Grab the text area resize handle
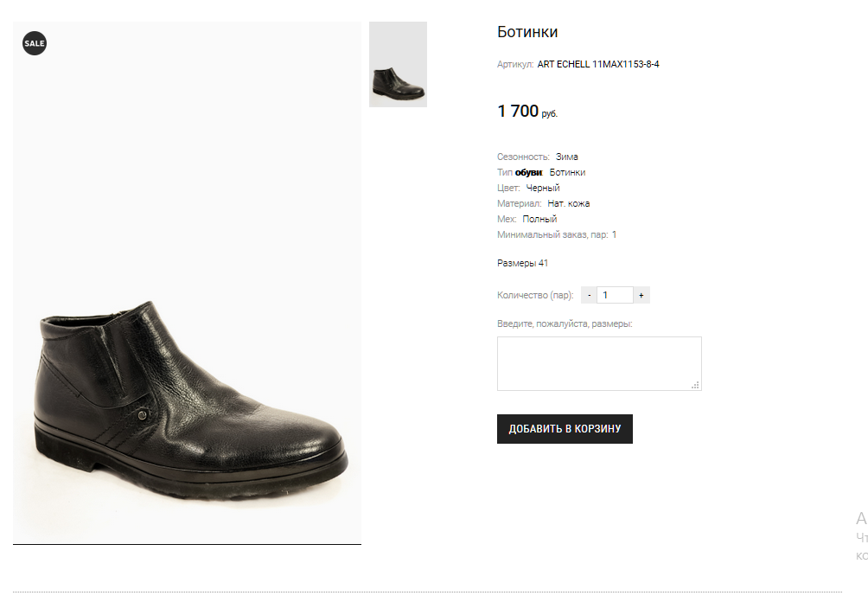This screenshot has height=602, width=868. (696, 385)
